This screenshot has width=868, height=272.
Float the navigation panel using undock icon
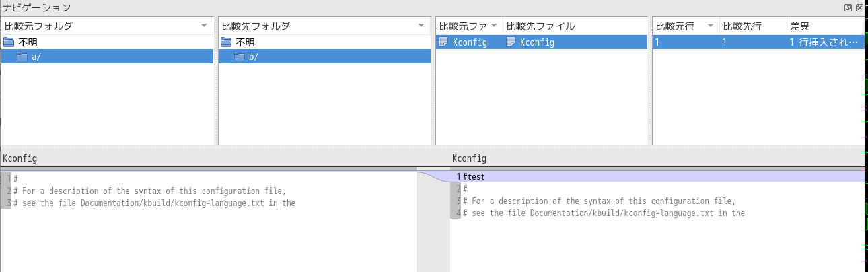point(848,7)
